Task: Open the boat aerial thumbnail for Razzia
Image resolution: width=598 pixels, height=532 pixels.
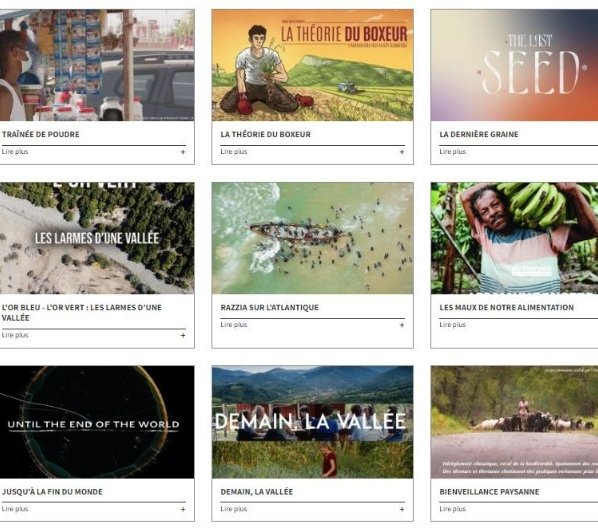Action: tap(312, 238)
